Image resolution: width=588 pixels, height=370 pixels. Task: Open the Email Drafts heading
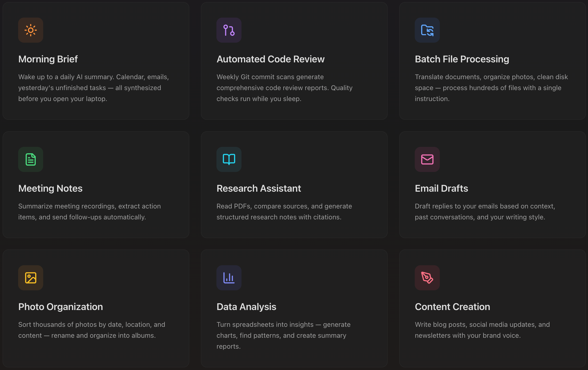tap(441, 188)
